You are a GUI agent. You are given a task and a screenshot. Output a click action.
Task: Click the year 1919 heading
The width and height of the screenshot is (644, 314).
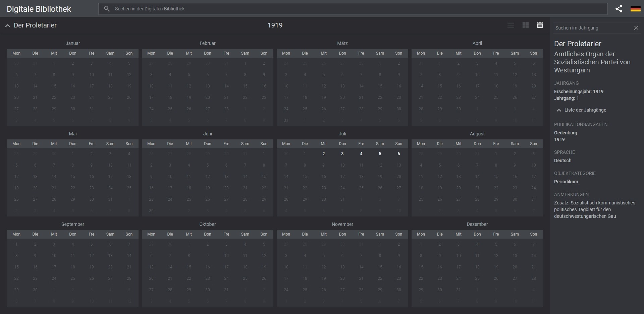pos(275,25)
